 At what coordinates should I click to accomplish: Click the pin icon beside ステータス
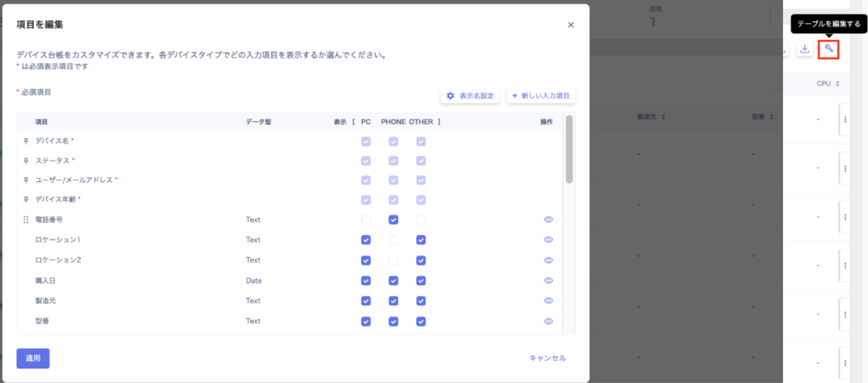[26, 160]
